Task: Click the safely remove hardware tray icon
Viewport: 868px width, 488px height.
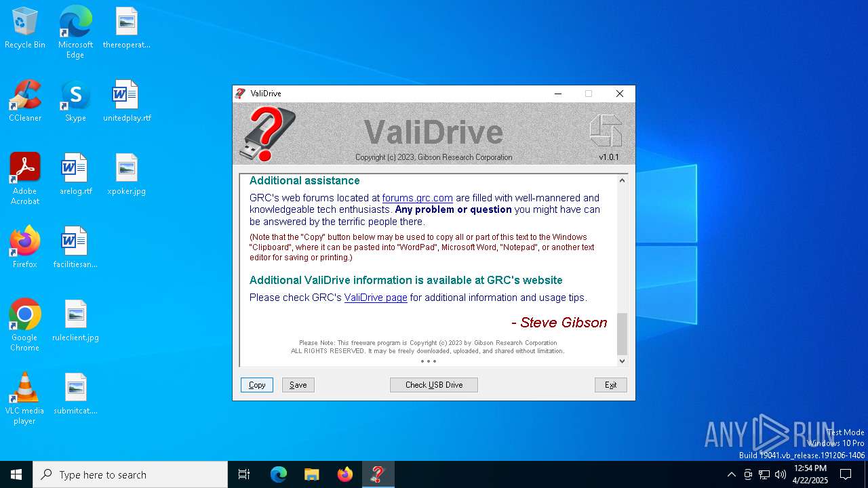Action: [748, 474]
